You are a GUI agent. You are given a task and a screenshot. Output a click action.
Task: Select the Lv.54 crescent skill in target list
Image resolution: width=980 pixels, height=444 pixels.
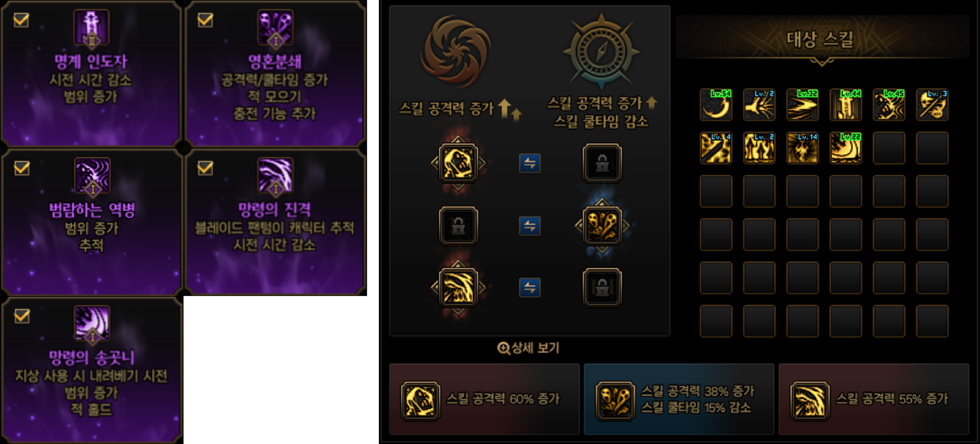715,105
